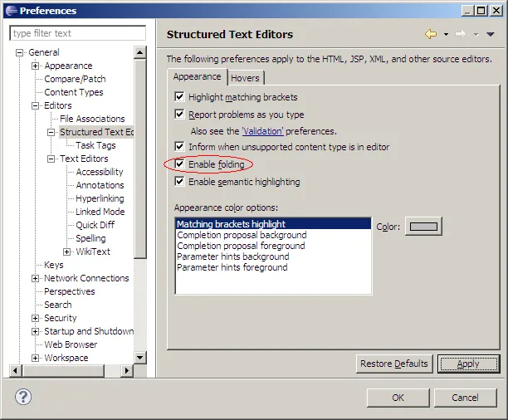Click in the type filter text field
This screenshot has width=508, height=420.
point(78,33)
